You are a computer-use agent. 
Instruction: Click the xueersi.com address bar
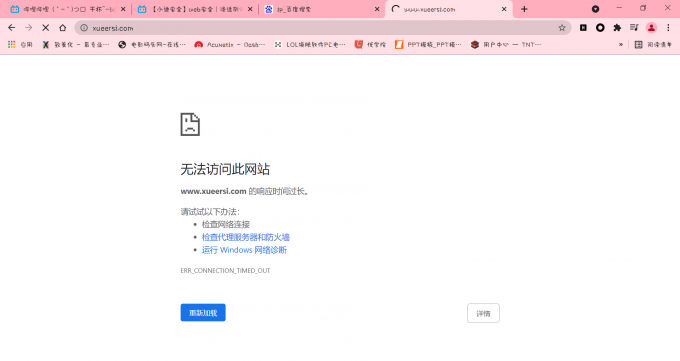click(x=321, y=28)
